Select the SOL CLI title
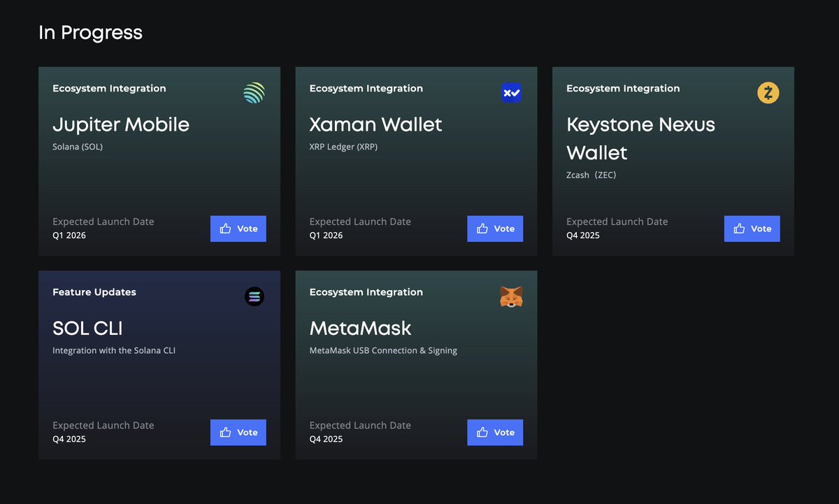Viewport: 839px width, 504px height. 87,329
